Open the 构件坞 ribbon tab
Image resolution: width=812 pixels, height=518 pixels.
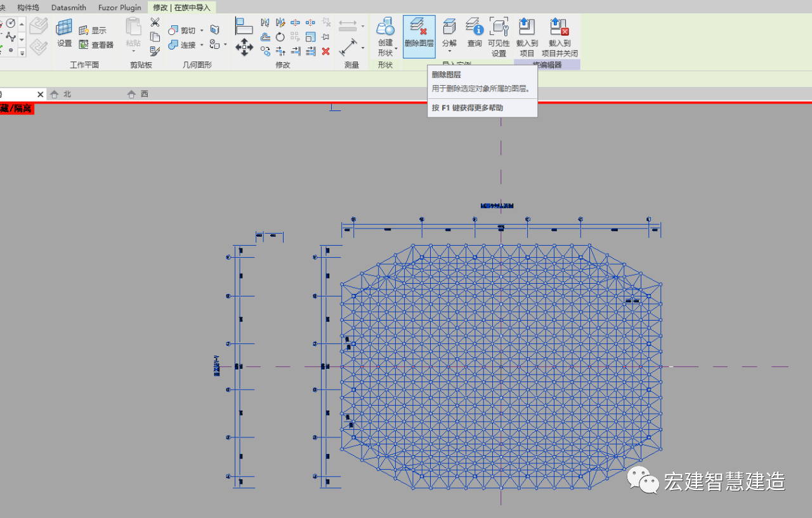(28, 8)
